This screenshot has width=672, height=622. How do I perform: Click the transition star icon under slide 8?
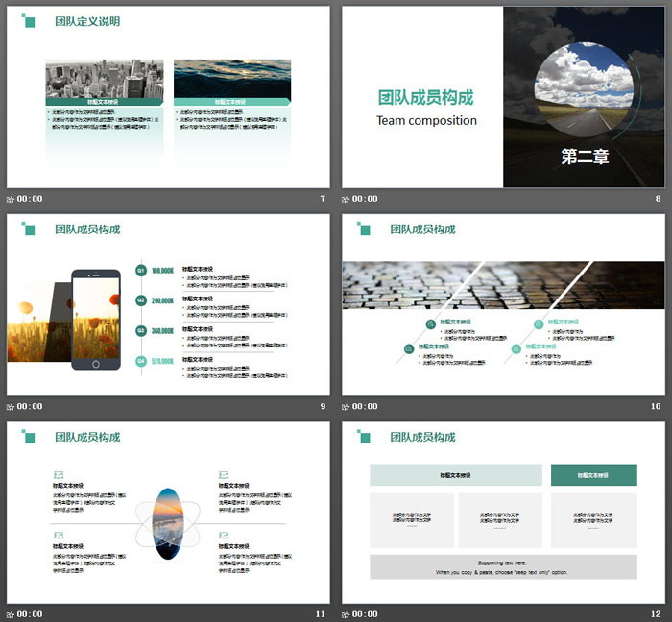click(x=346, y=199)
